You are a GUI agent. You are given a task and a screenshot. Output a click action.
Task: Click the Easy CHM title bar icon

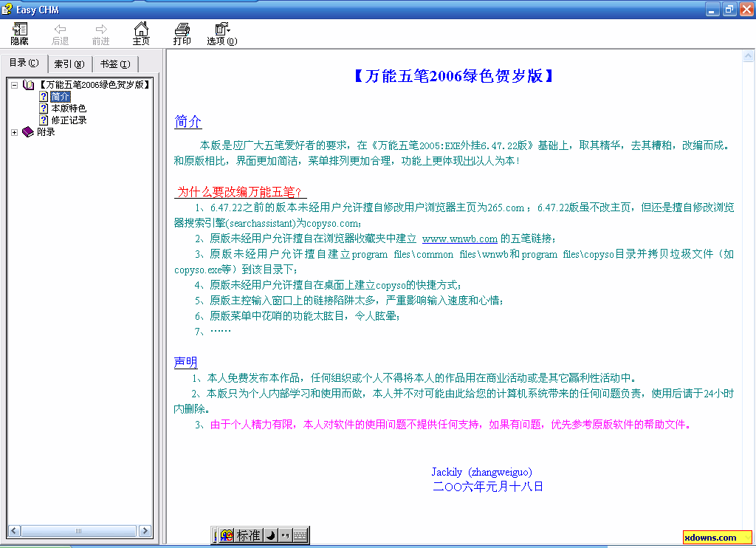click(x=7, y=9)
